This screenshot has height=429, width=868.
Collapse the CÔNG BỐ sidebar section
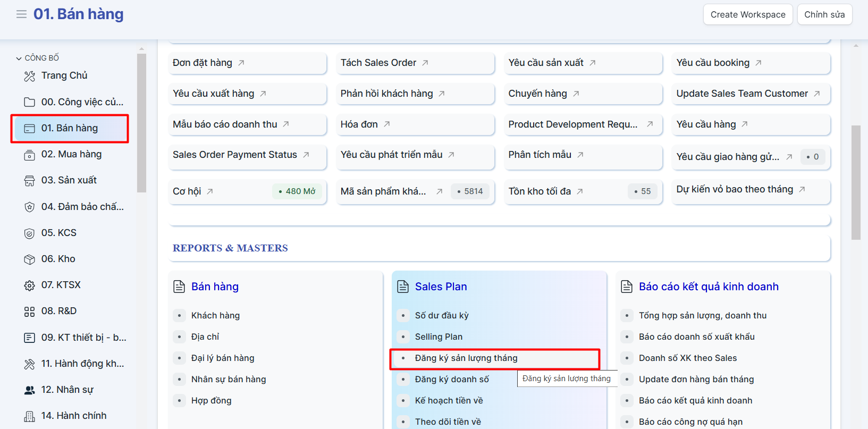(19, 58)
